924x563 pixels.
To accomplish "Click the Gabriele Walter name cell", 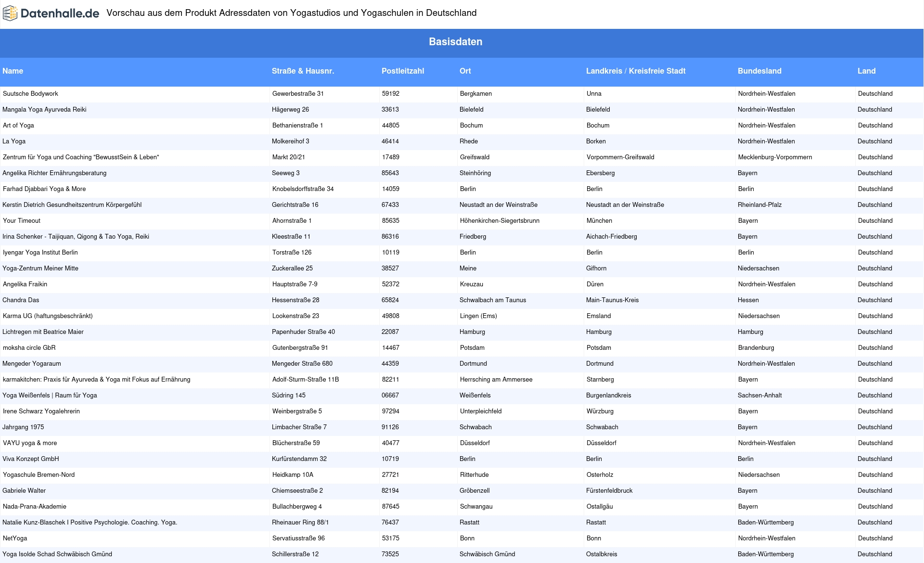I will (x=24, y=490).
